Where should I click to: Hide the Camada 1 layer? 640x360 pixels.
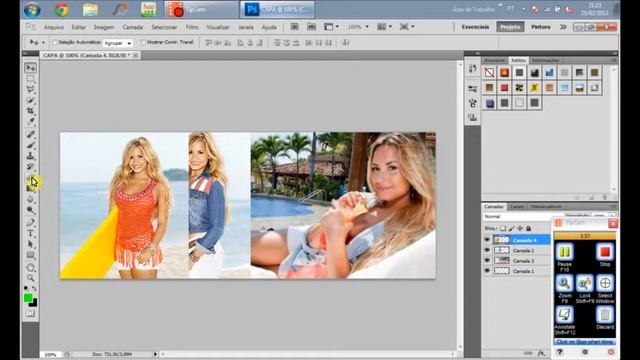coord(487,271)
